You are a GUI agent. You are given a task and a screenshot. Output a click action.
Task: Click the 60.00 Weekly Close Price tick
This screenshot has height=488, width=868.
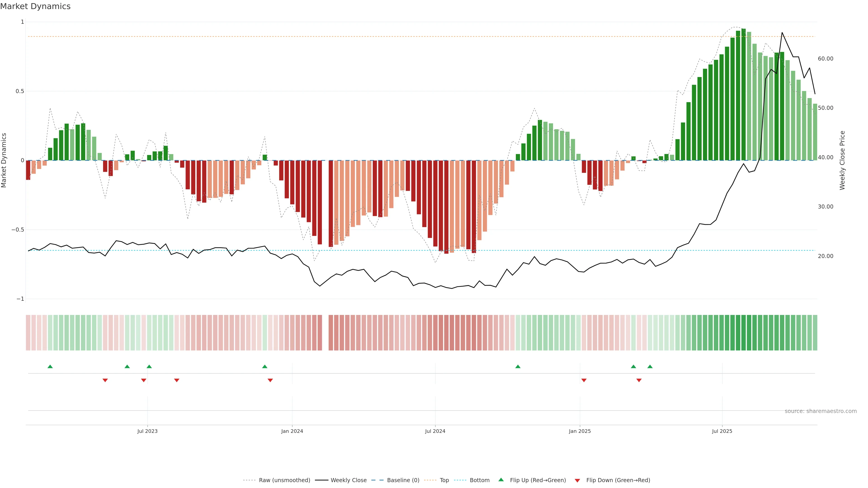click(x=825, y=59)
